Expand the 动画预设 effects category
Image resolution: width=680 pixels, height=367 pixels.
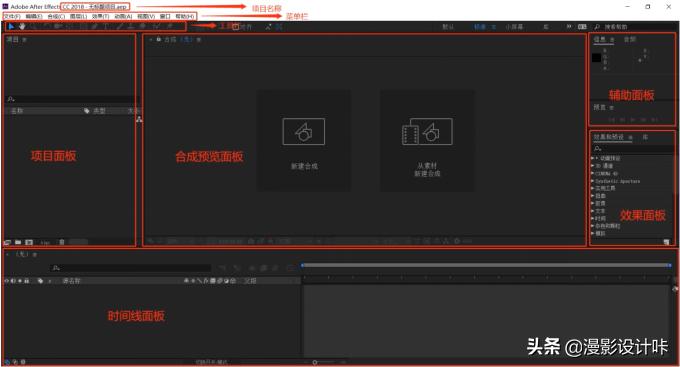593,158
